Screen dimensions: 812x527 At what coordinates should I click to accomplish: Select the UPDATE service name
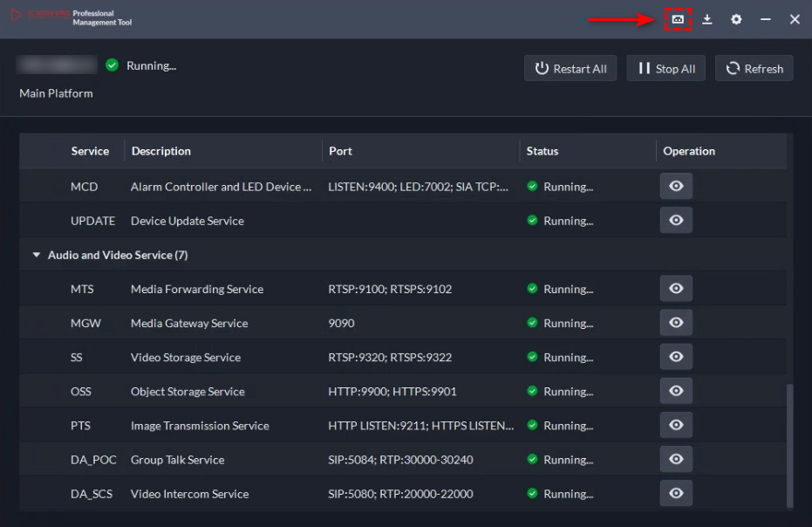coord(92,221)
